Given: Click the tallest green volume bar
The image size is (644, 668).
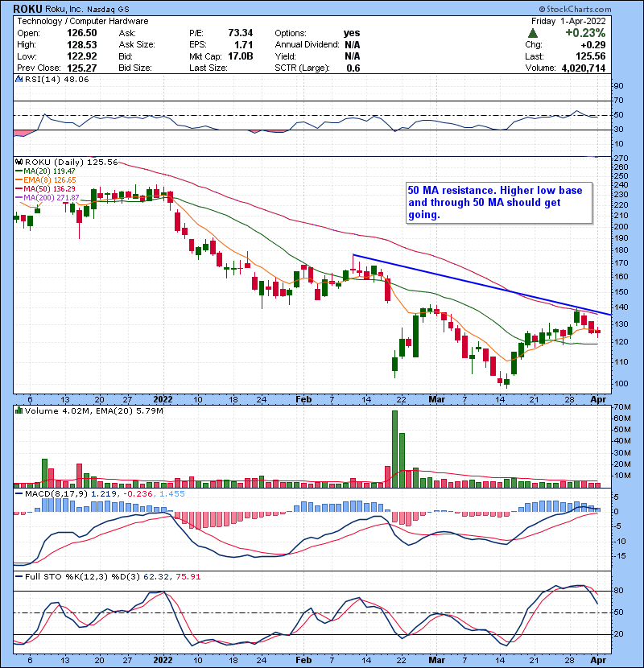Looking at the screenshot, I should [394, 449].
